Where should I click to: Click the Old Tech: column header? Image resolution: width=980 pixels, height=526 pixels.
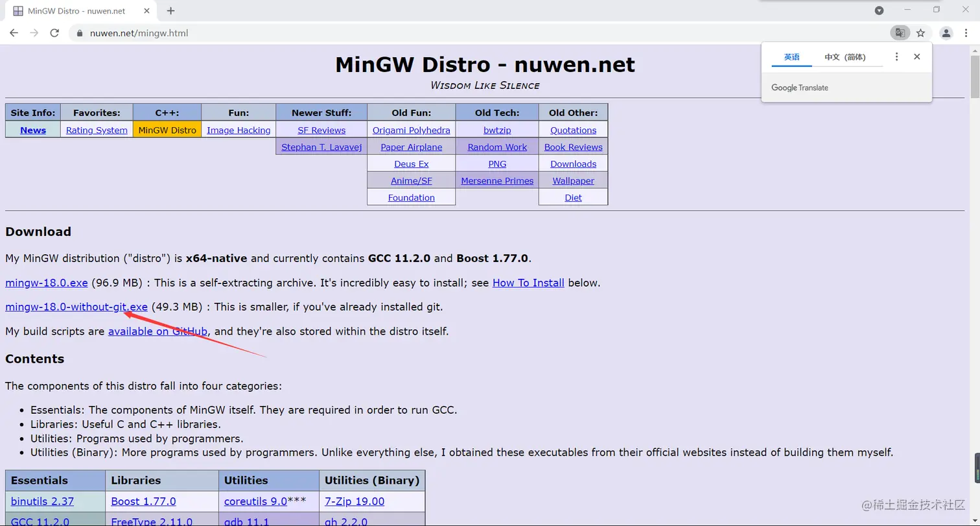[497, 112]
